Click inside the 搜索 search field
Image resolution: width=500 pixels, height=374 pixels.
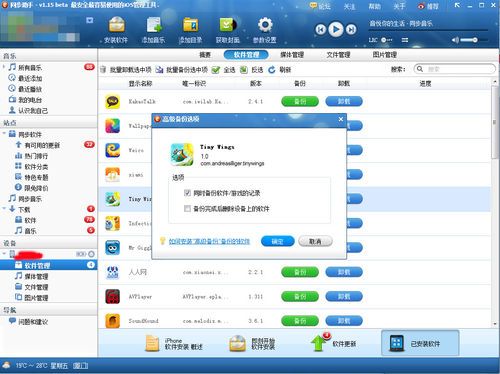point(454,69)
